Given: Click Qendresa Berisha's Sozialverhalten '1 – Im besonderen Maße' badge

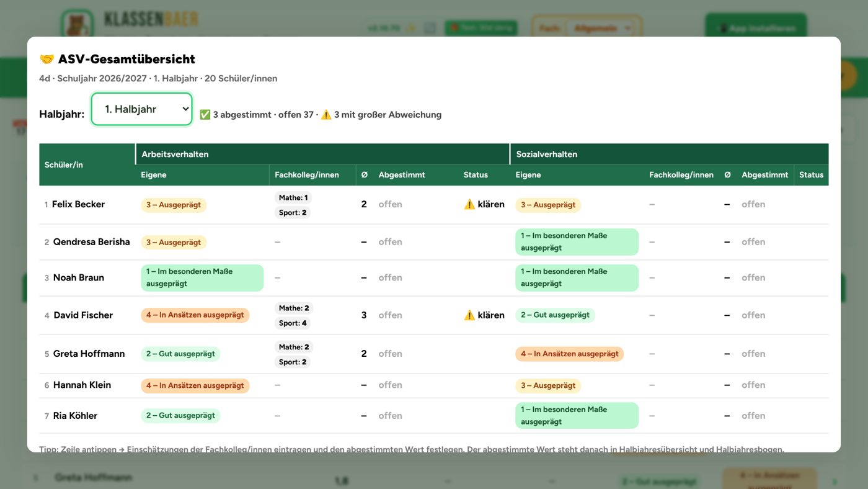Looking at the screenshot, I should pyautogui.click(x=577, y=242).
